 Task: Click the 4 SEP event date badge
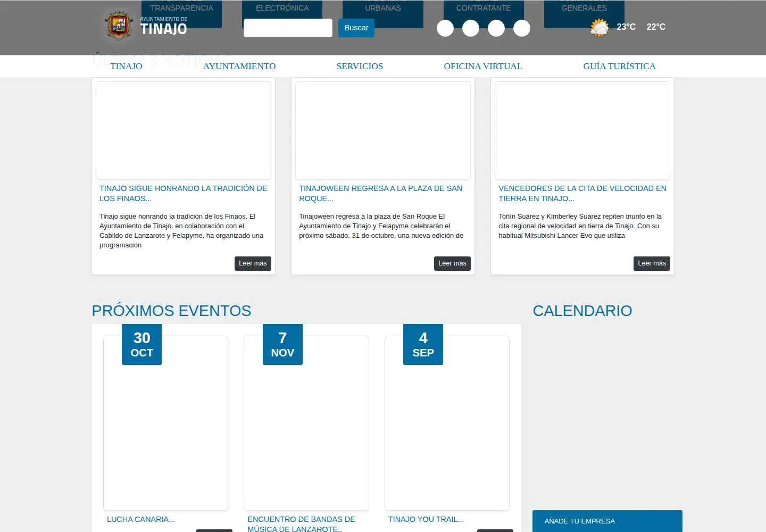(423, 344)
